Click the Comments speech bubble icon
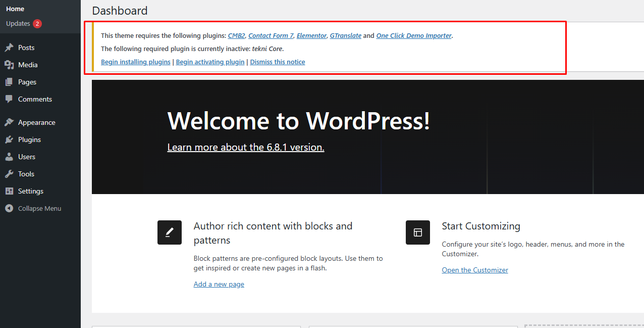This screenshot has height=328, width=644. [x=9, y=99]
